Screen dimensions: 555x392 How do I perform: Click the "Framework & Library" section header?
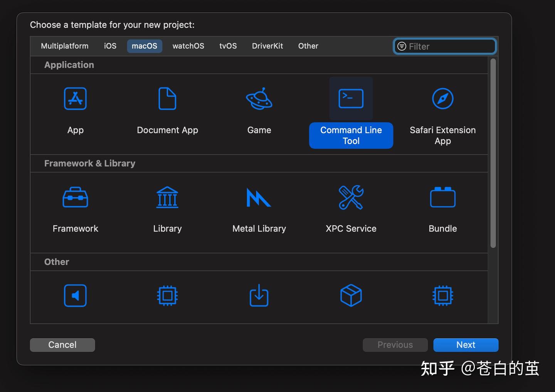[x=90, y=163]
